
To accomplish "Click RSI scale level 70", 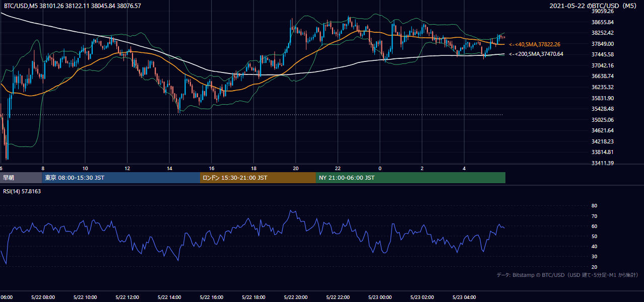I will 594,216.
